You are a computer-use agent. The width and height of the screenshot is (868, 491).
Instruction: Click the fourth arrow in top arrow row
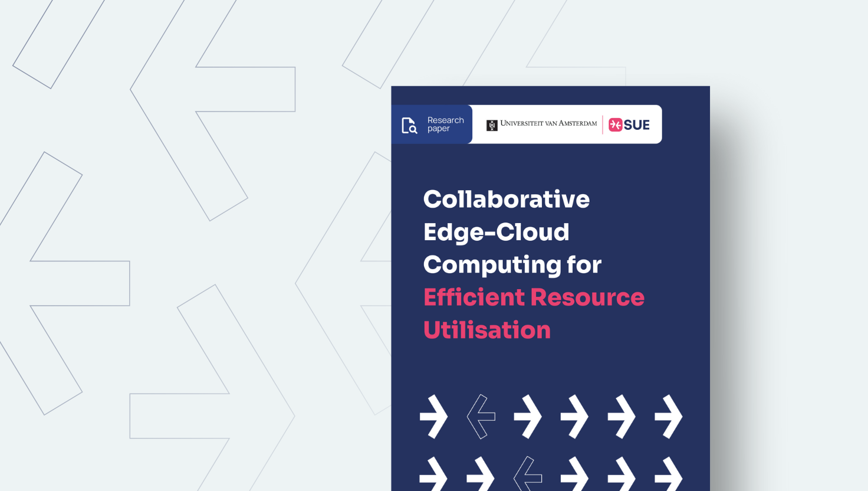575,417
